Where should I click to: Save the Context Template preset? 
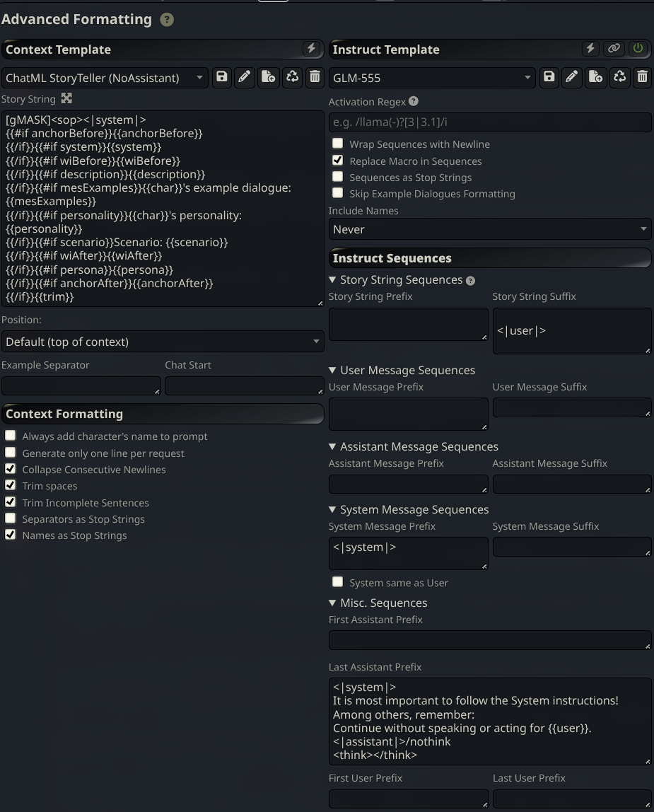point(222,77)
